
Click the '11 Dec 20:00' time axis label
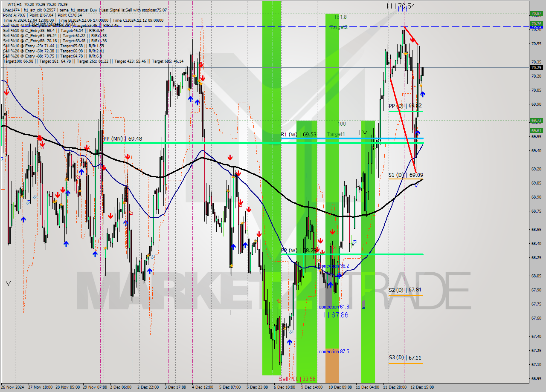[x=395, y=387]
